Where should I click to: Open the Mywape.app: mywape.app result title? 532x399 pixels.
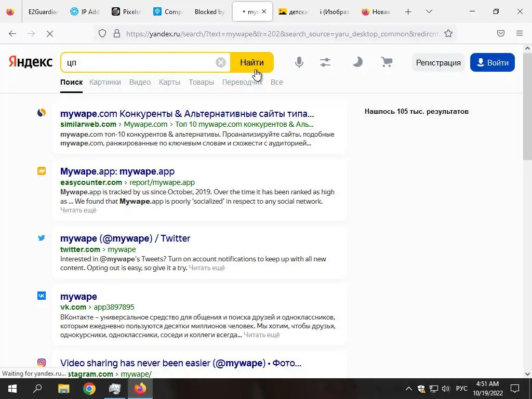(117, 171)
